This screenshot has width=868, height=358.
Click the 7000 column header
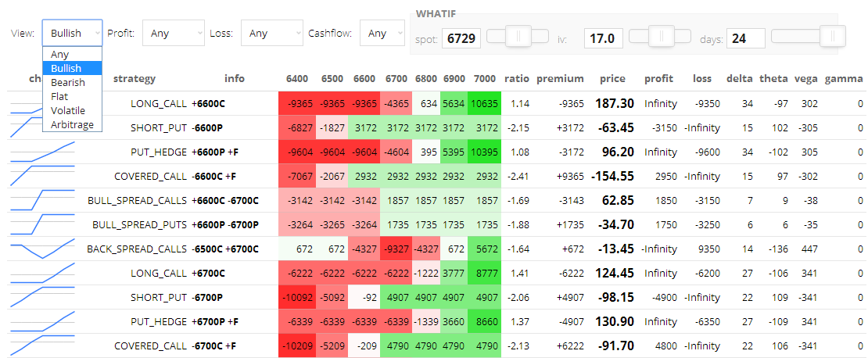click(485, 79)
